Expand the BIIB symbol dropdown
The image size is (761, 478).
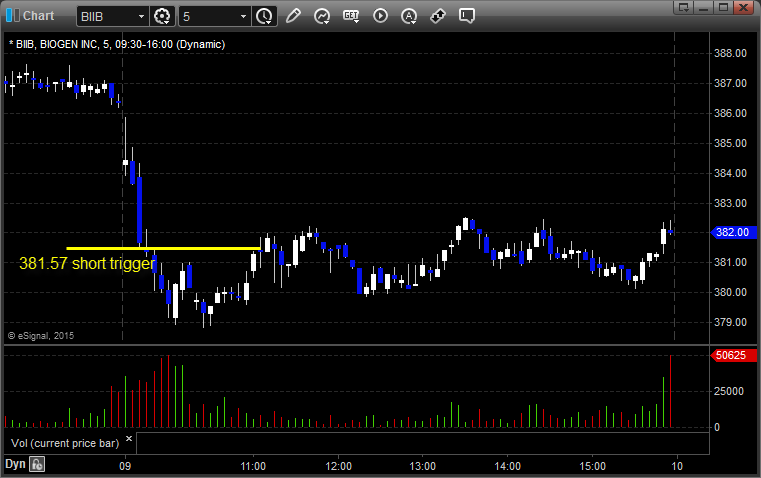coord(141,16)
